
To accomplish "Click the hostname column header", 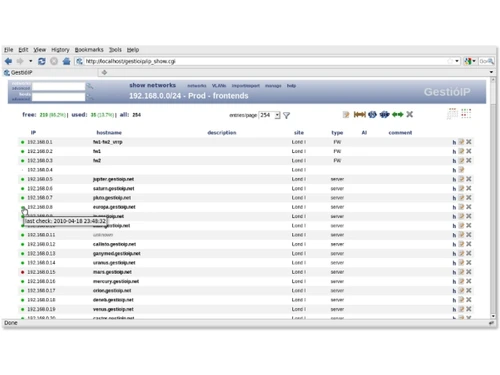I will tap(109, 133).
